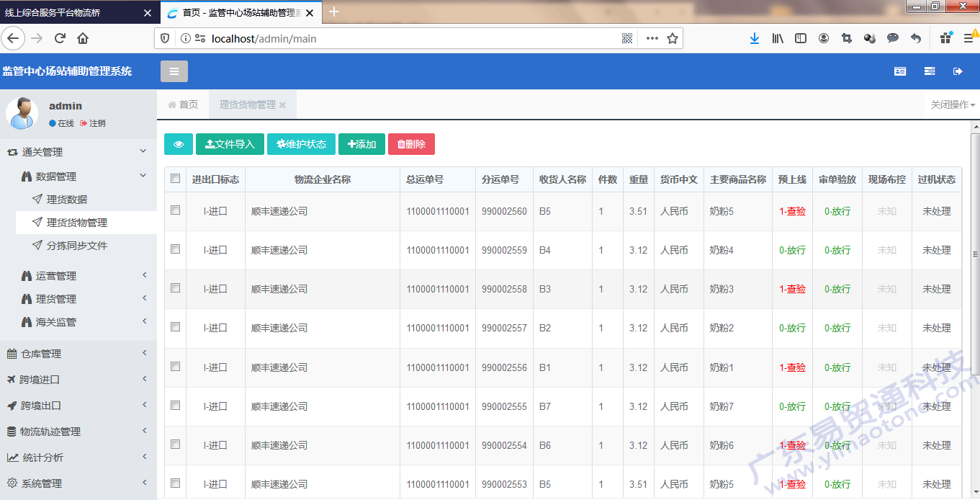Click the eye view button
The height and width of the screenshot is (500, 980).
coord(179,144)
